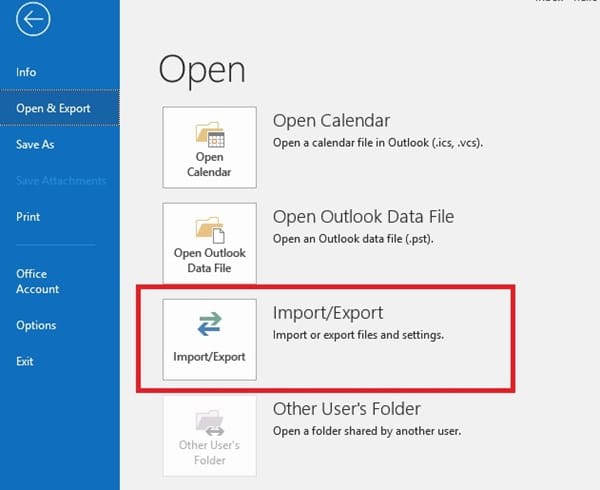Click the Other User's Folder tile
Viewport: 600px width, 490px height.
tap(209, 436)
